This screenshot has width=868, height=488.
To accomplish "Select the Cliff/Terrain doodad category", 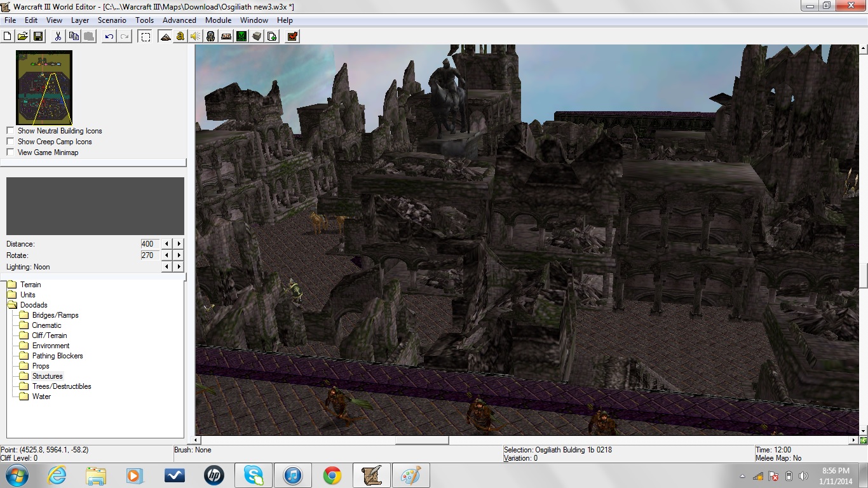I will tap(50, 335).
